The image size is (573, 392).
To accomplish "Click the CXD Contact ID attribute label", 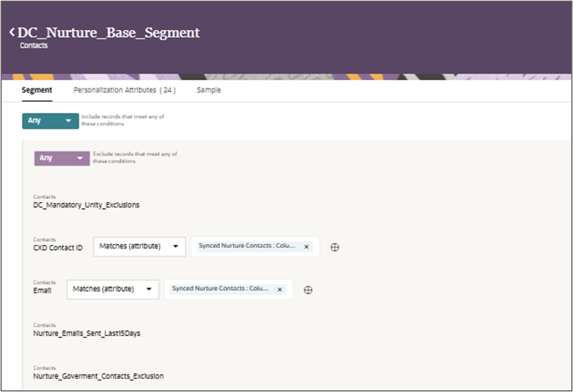I will point(58,247).
